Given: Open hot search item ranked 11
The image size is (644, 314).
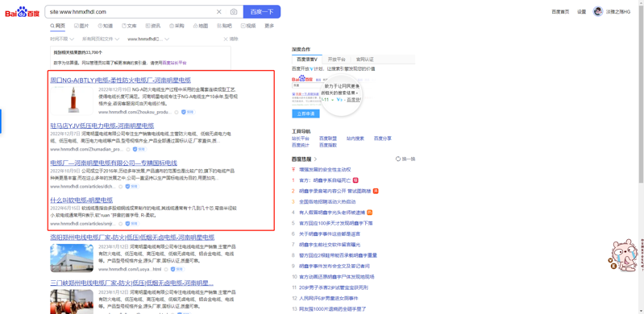Looking at the screenshot, I should (334, 287).
